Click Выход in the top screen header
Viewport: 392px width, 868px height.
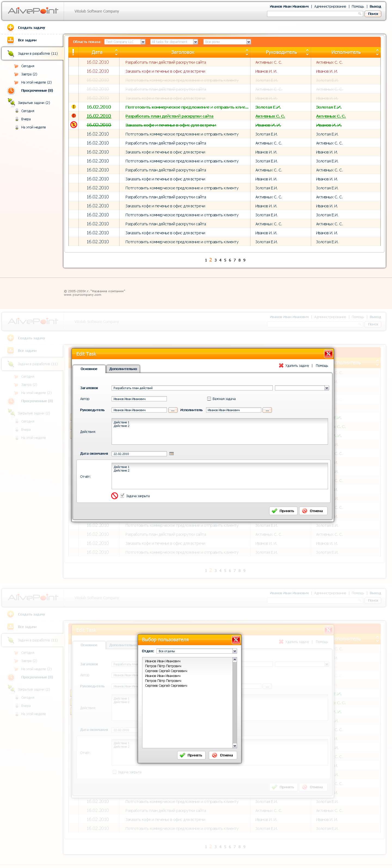[x=375, y=7]
